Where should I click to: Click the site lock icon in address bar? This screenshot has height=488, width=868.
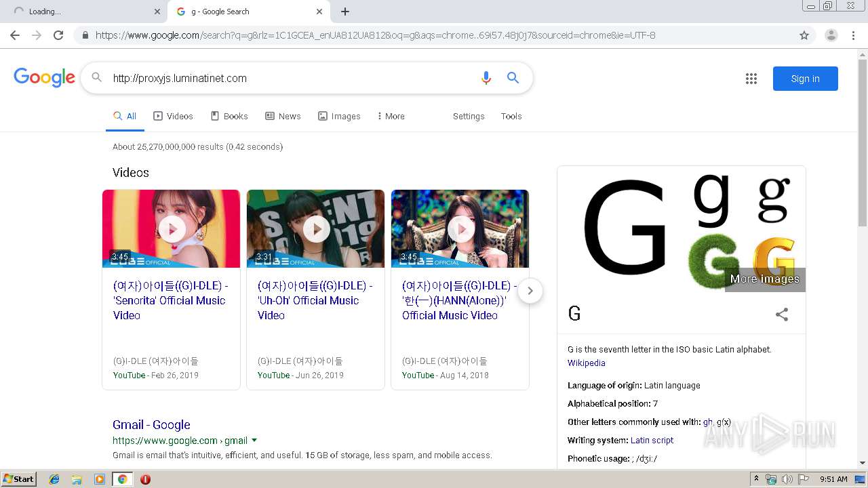pos(85,35)
